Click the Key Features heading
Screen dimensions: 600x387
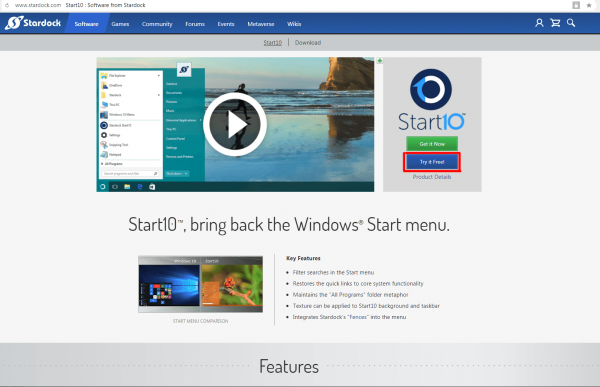[303, 258]
